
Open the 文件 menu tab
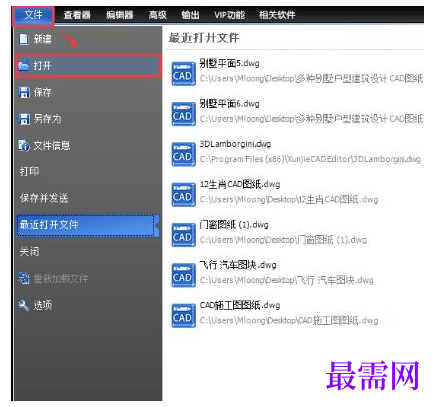coord(33,15)
